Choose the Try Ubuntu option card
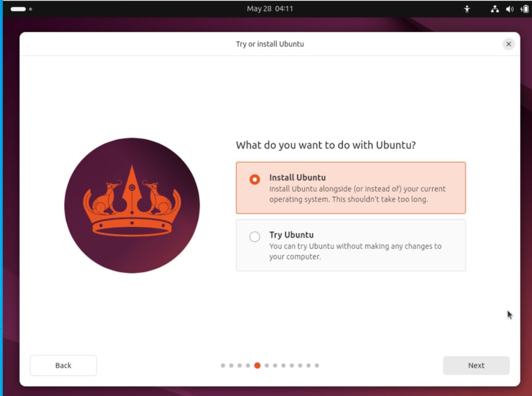This screenshot has width=532, height=396. (x=351, y=245)
